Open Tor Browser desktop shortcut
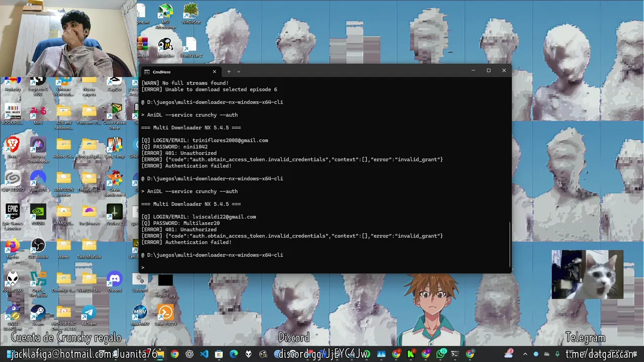 tap(89, 215)
